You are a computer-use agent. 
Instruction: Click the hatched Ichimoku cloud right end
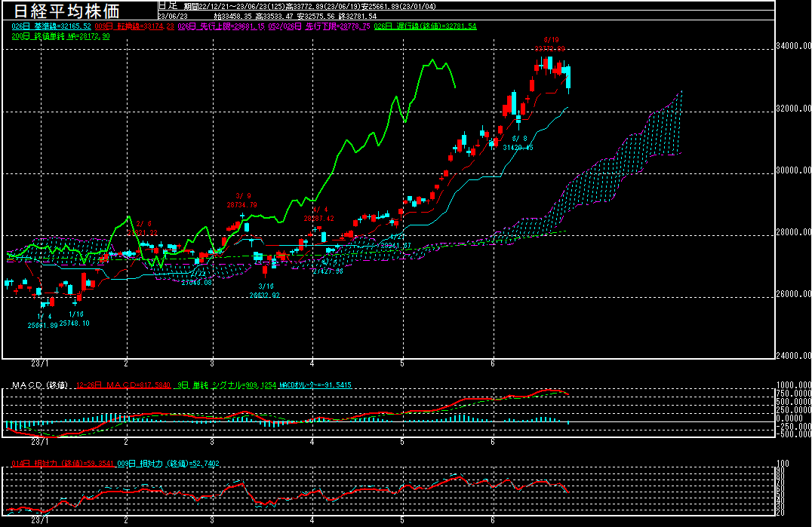click(x=679, y=122)
